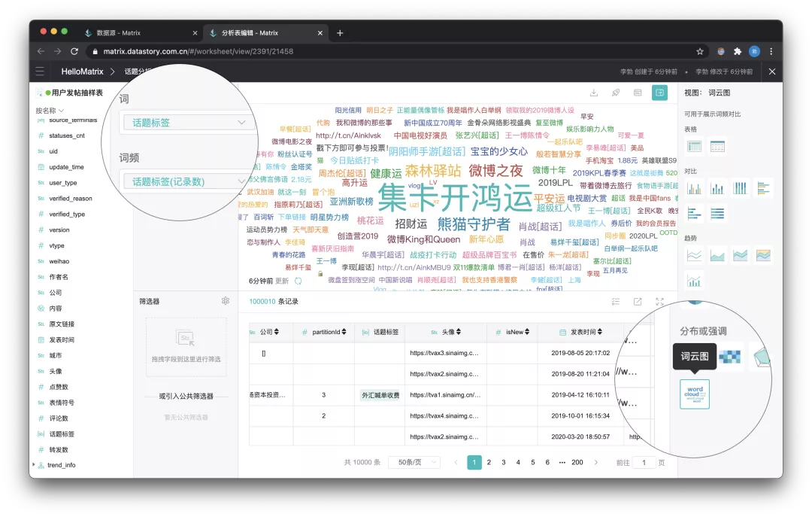Click the 外汇喊单收费 tag cell in the table

click(380, 395)
